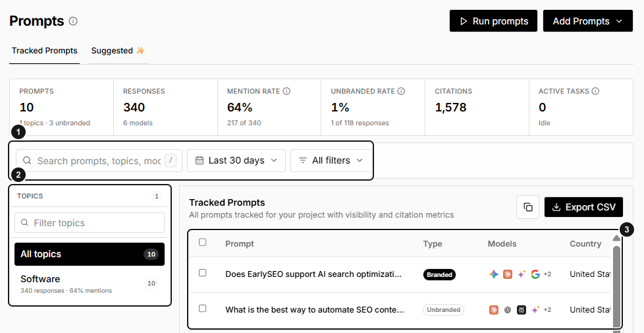The width and height of the screenshot is (644, 333).
Task: Click the Unbranded Rate info icon
Action: point(401,91)
